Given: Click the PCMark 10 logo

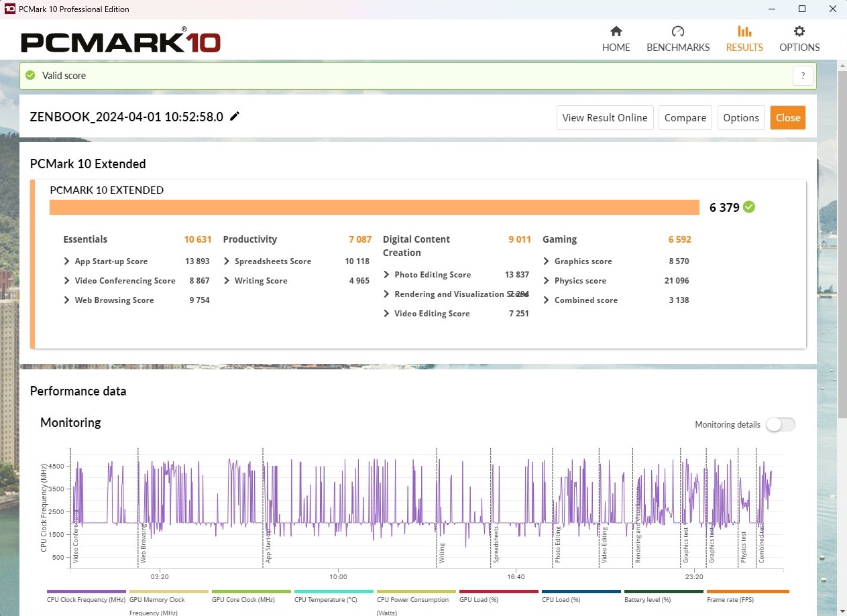Looking at the screenshot, I should (121, 42).
